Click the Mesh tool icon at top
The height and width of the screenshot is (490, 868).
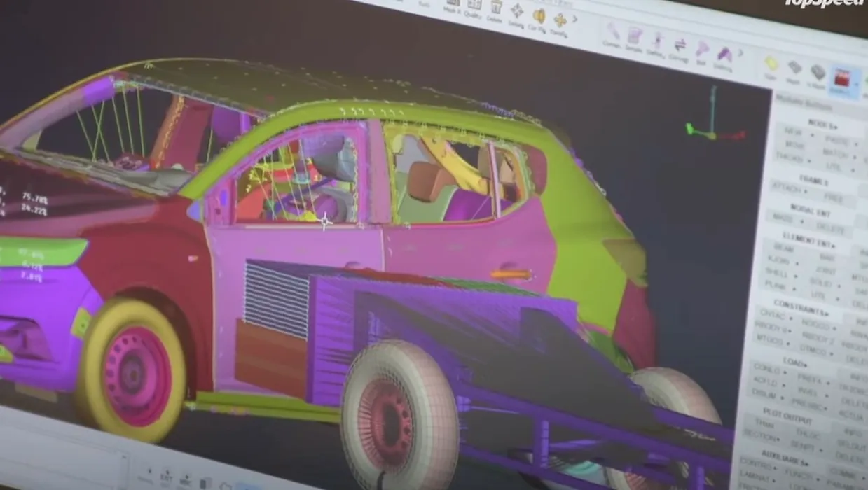click(452, 1)
